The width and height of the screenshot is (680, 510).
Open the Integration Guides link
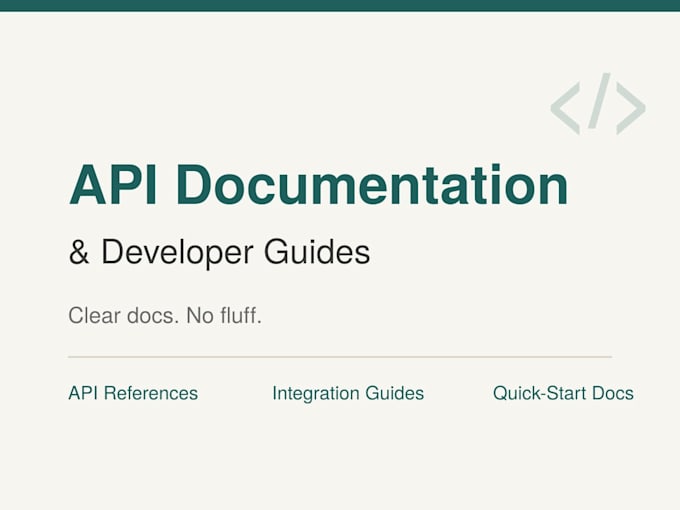(x=348, y=393)
